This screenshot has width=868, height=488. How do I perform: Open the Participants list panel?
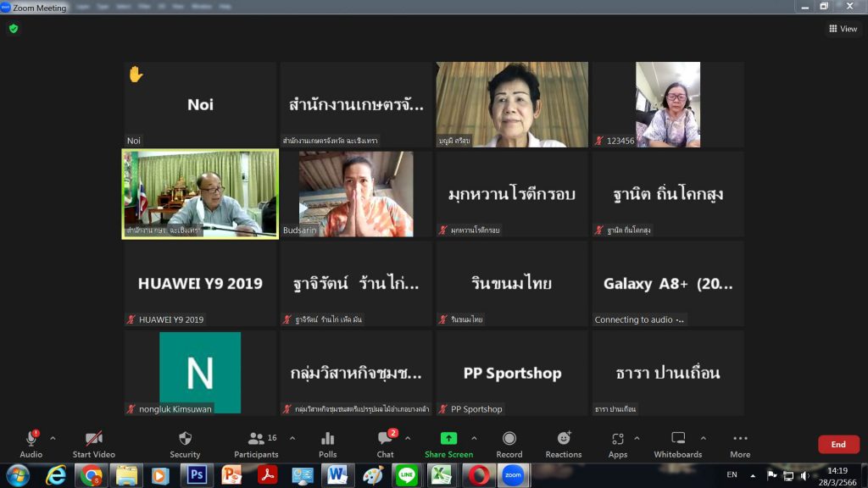click(x=257, y=443)
